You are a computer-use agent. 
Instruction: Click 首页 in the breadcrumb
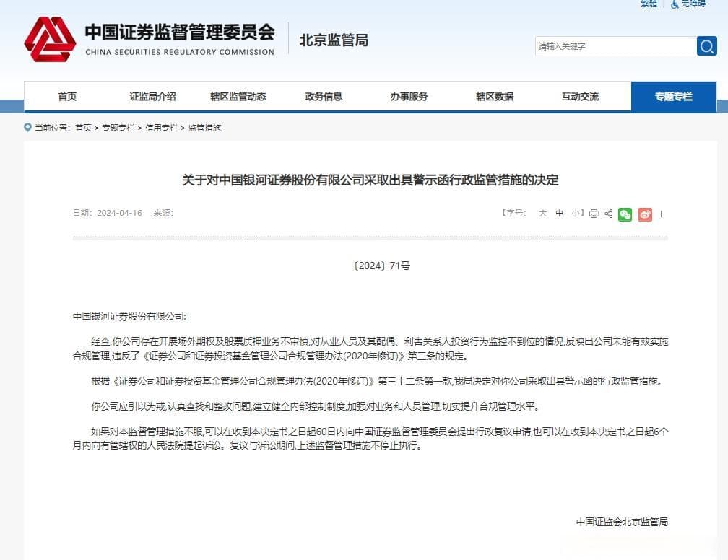coord(84,128)
